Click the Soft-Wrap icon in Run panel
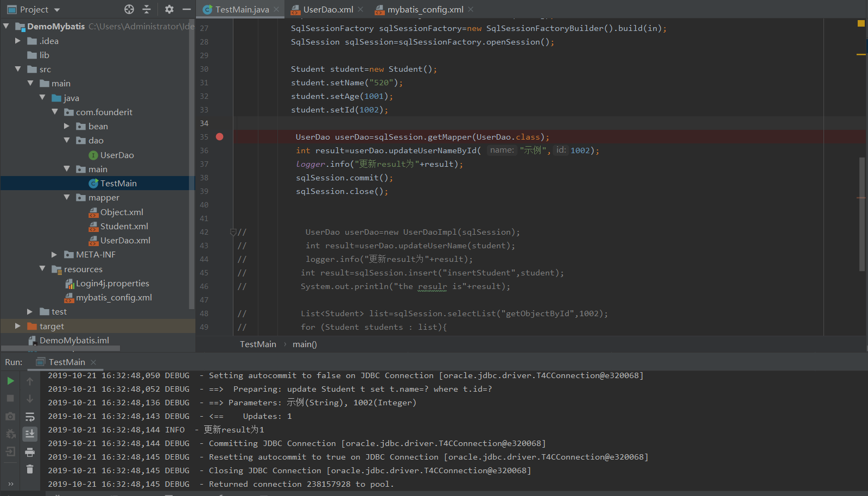Viewport: 868px width, 496px height. (30, 417)
